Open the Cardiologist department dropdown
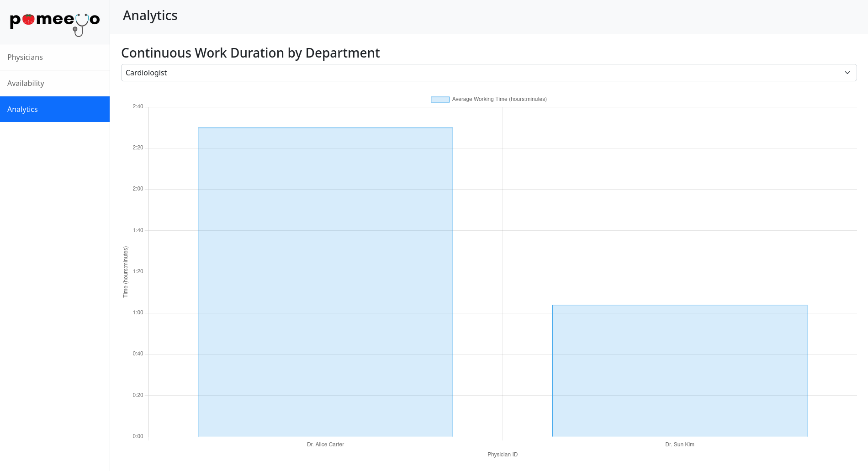Image resolution: width=868 pixels, height=471 pixels. [489, 73]
